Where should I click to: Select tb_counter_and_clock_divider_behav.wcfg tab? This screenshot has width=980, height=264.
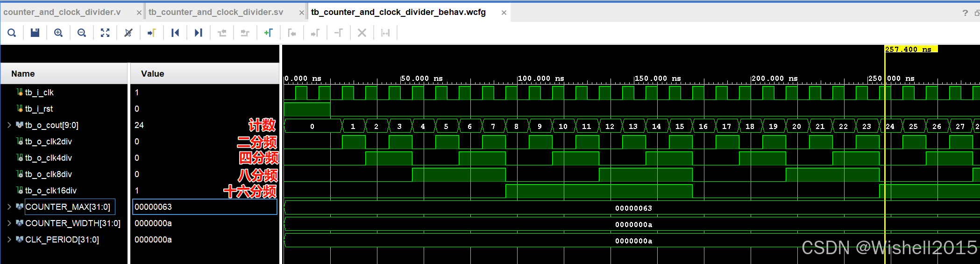398,12
